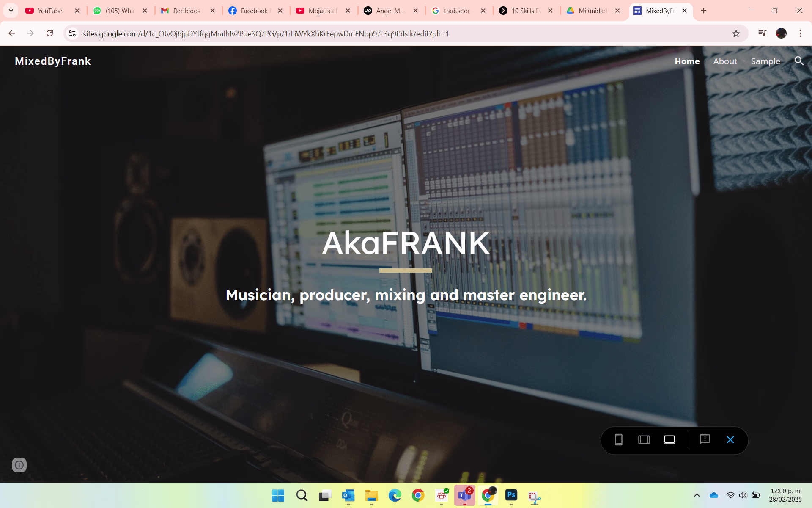
Task: Click the MixedByFrank site title
Action: 53,61
